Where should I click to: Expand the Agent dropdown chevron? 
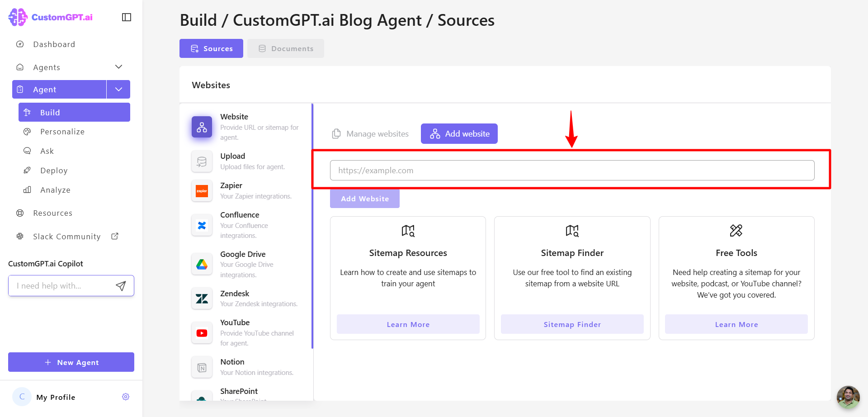pyautogui.click(x=119, y=90)
